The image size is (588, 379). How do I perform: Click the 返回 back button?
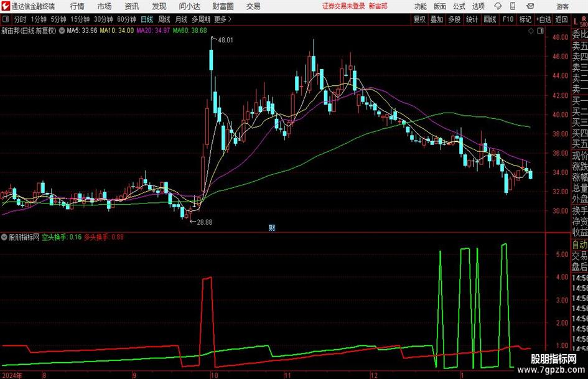pyautogui.click(x=561, y=19)
